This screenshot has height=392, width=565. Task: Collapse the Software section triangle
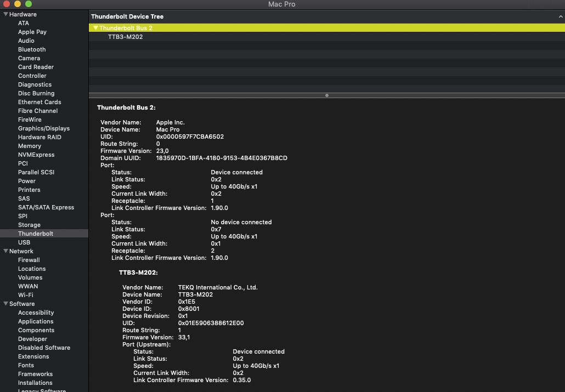coord(6,304)
